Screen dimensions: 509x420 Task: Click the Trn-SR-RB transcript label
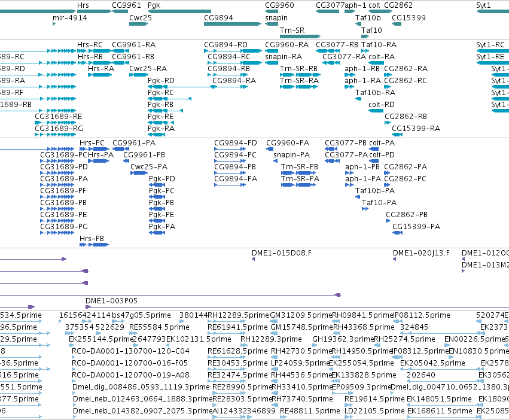click(298, 69)
